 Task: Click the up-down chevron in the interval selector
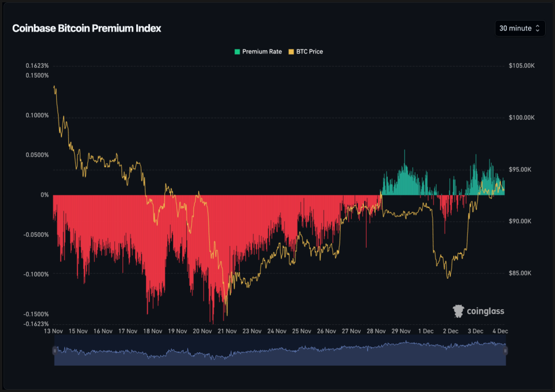[538, 28]
